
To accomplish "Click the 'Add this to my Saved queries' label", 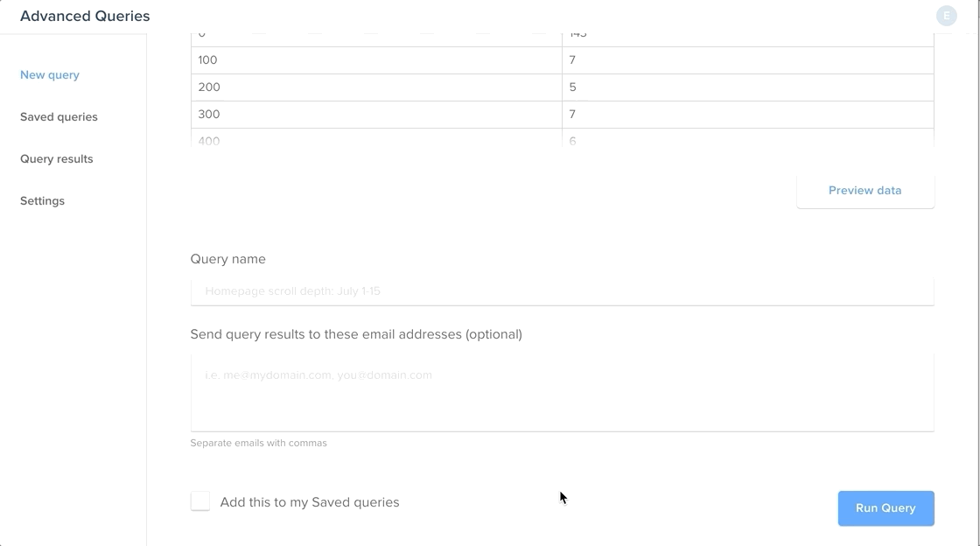I will point(310,502).
